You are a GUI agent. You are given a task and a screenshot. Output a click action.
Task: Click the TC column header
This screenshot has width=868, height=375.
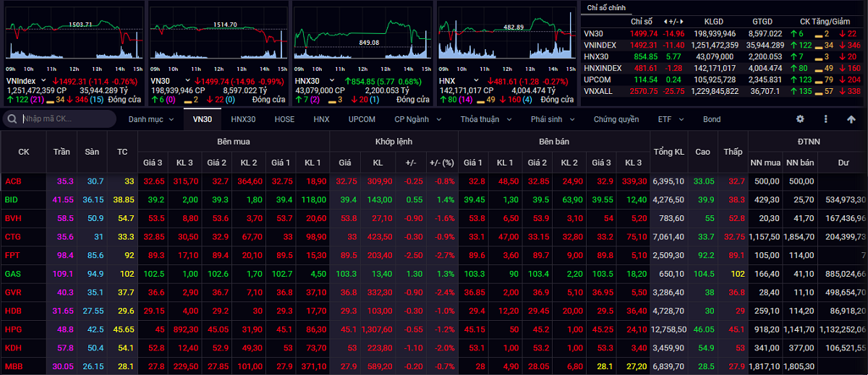[x=122, y=152]
